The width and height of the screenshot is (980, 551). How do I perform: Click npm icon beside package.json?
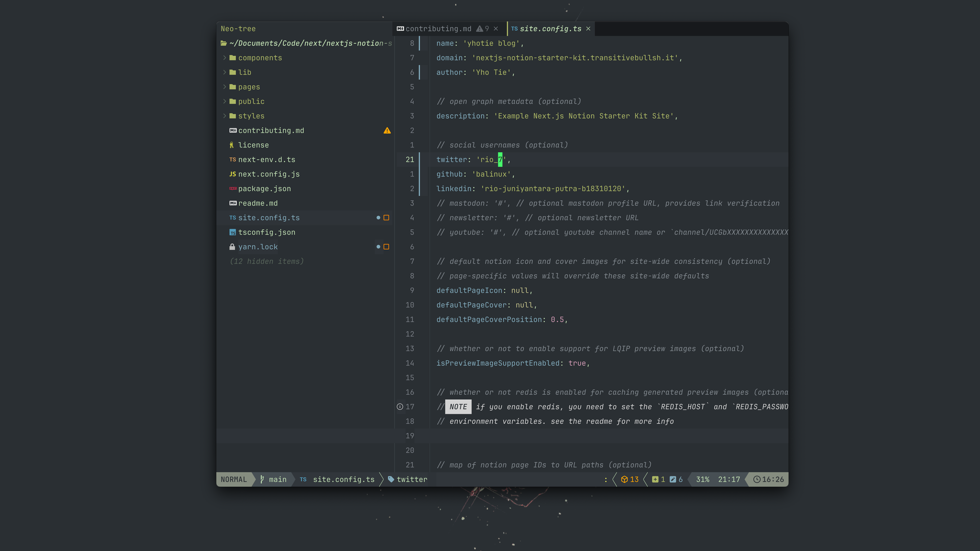click(x=233, y=189)
